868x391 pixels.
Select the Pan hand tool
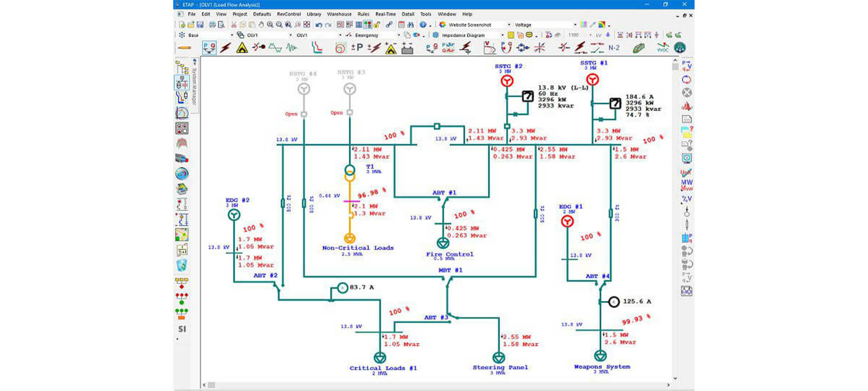click(261, 25)
